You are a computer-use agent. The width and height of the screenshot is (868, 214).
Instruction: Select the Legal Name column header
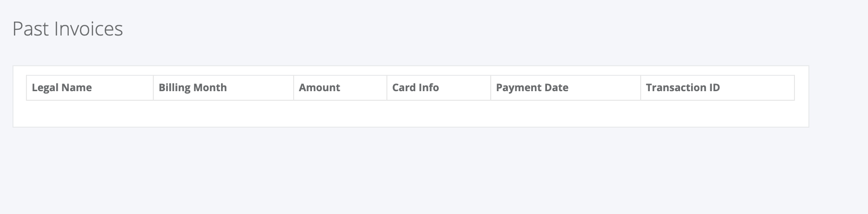(90, 88)
